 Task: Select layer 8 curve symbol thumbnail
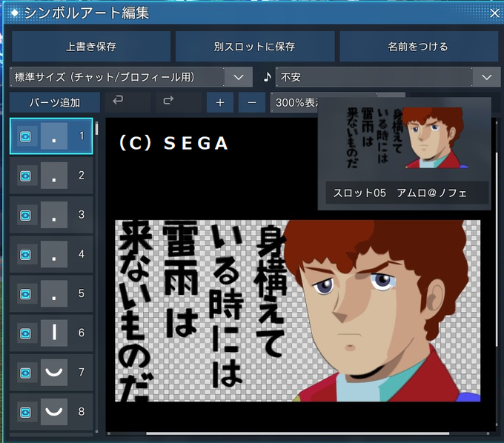tap(54, 412)
